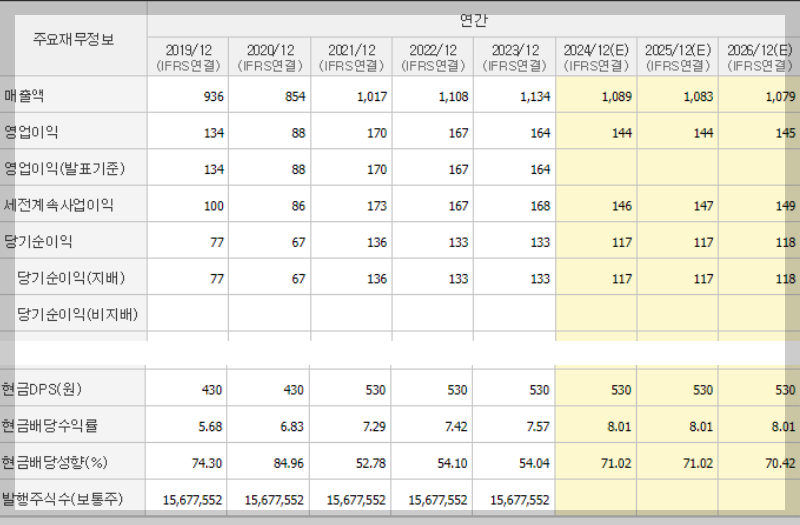Click 당기순이익 row value 77 in 2019/12

click(x=217, y=242)
